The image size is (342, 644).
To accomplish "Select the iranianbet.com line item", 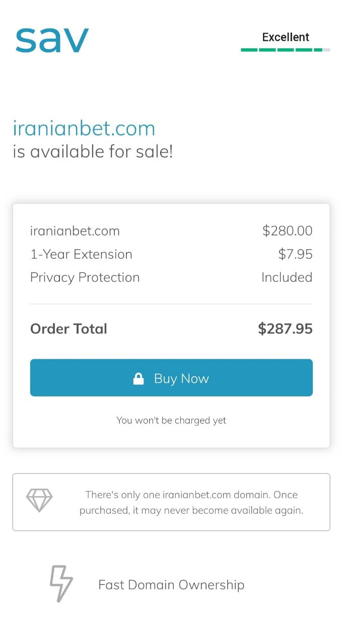I will pyautogui.click(x=75, y=231).
